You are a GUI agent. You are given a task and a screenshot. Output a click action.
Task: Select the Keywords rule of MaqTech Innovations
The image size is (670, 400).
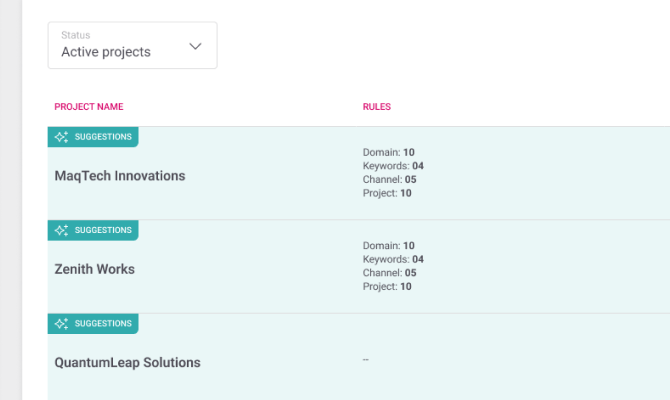tap(393, 166)
